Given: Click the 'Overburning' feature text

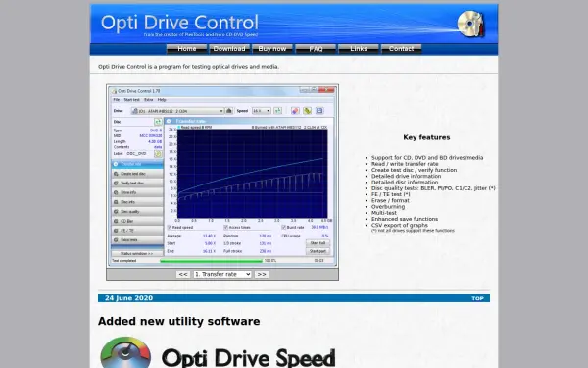Looking at the screenshot, I should coord(388,206).
